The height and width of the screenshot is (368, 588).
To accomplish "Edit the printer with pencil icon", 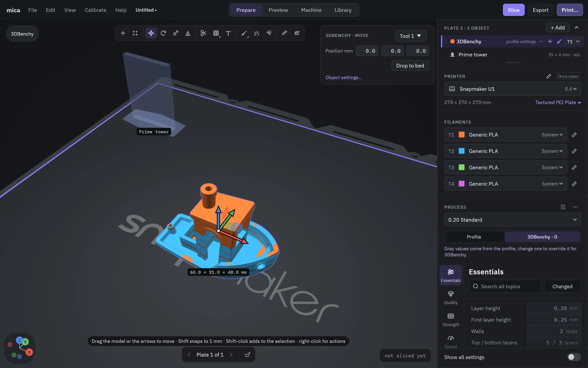I will click(x=549, y=76).
